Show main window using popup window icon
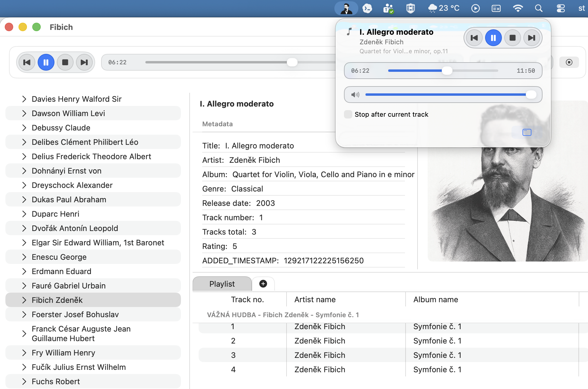This screenshot has height=389, width=588. coord(527,132)
